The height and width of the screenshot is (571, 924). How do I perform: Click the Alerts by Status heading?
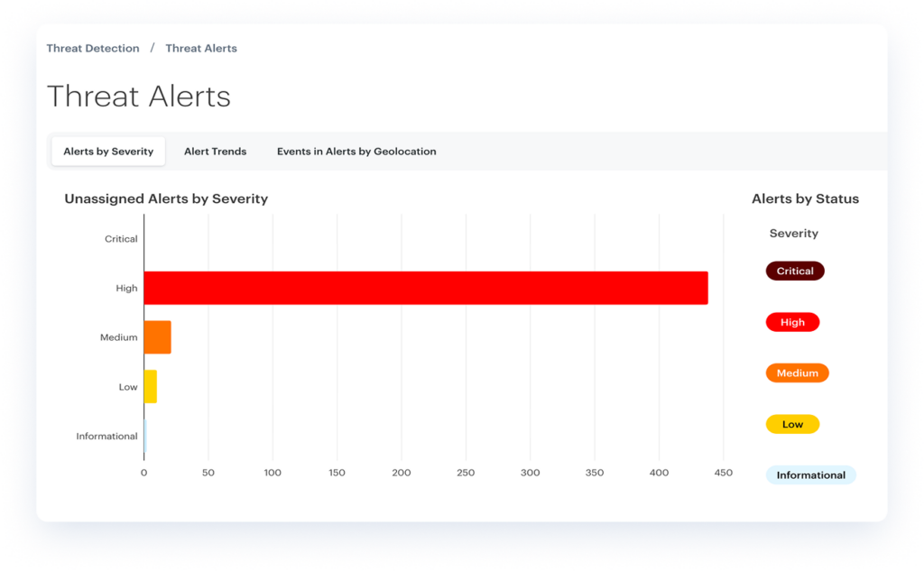(805, 198)
